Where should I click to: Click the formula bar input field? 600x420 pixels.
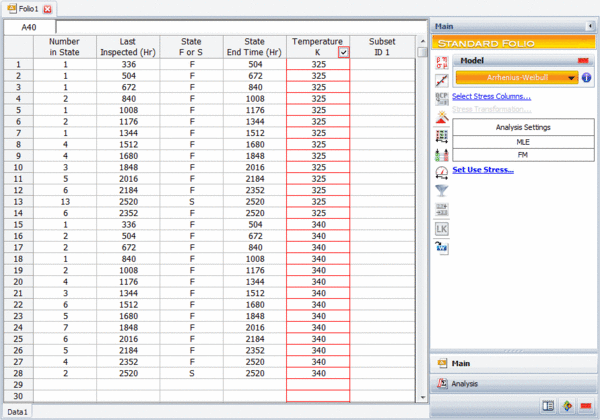pyautogui.click(x=241, y=27)
